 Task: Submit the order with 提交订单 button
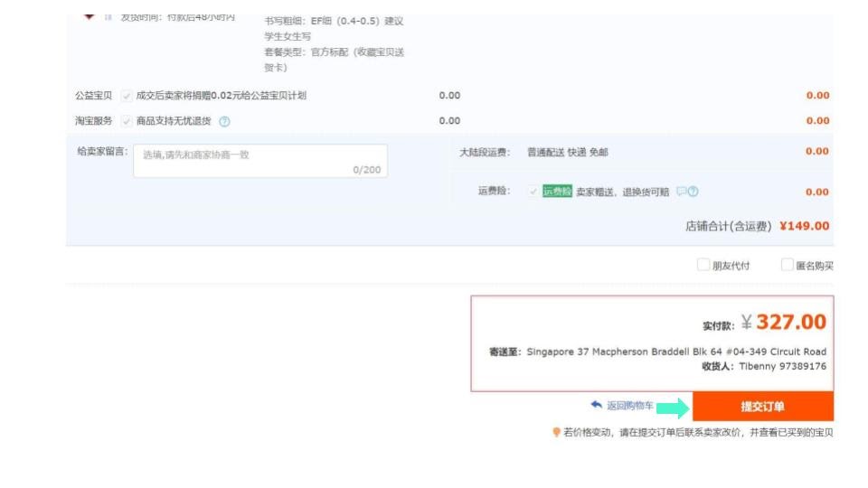762,407
